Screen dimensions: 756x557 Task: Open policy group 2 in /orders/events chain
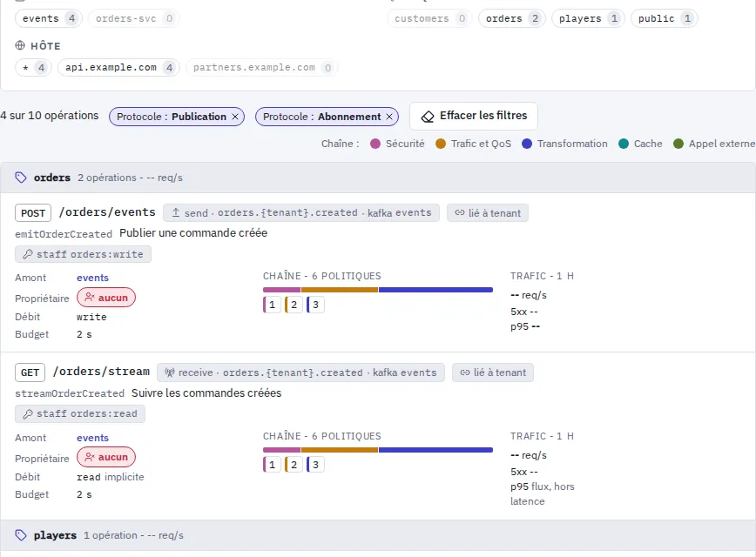[294, 305]
